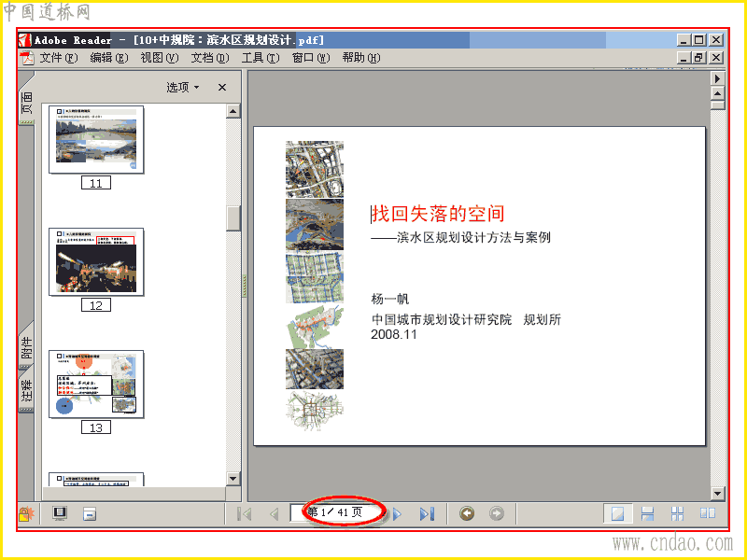Click the author name 杨一帆

coord(390,299)
